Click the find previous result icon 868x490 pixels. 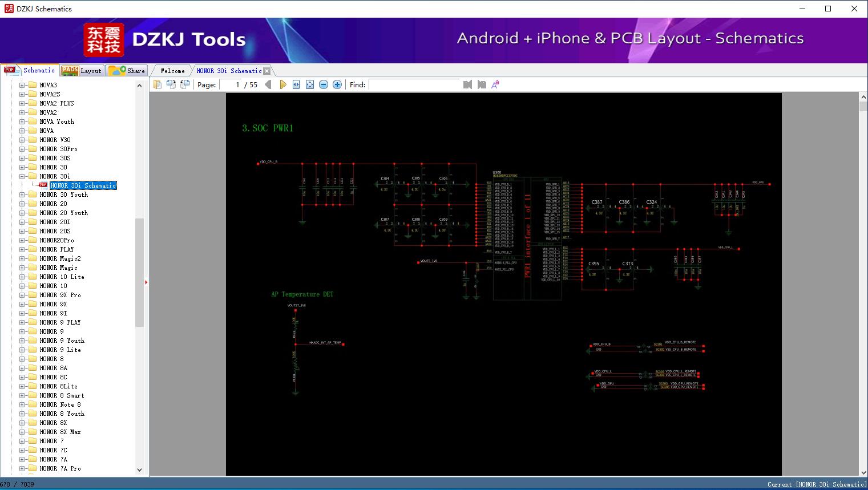tap(467, 84)
